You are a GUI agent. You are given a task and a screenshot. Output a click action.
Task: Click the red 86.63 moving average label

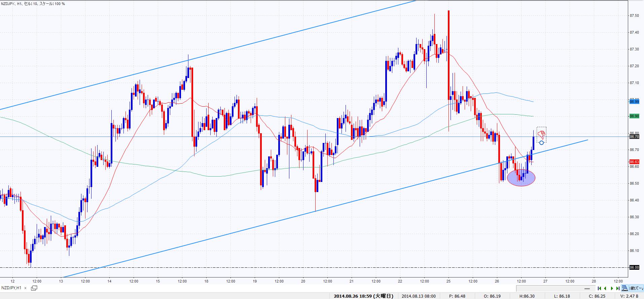(634, 162)
